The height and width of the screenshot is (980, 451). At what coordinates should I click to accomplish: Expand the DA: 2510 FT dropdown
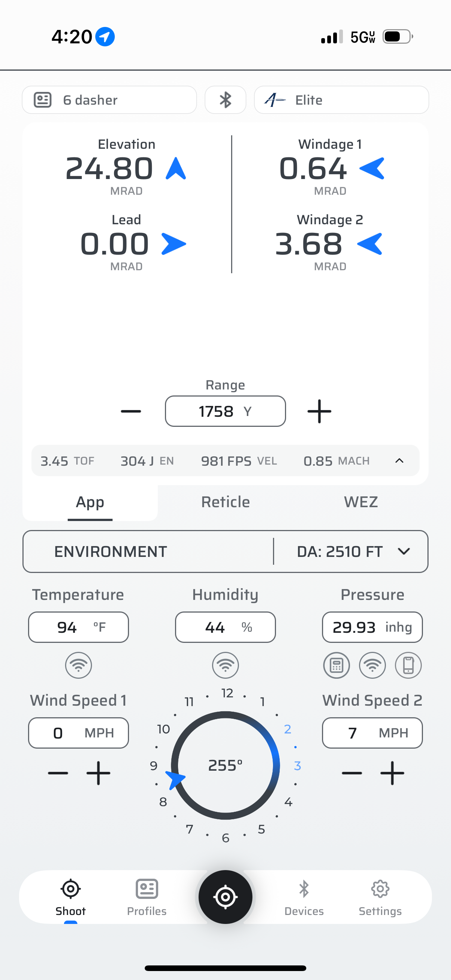(x=351, y=551)
